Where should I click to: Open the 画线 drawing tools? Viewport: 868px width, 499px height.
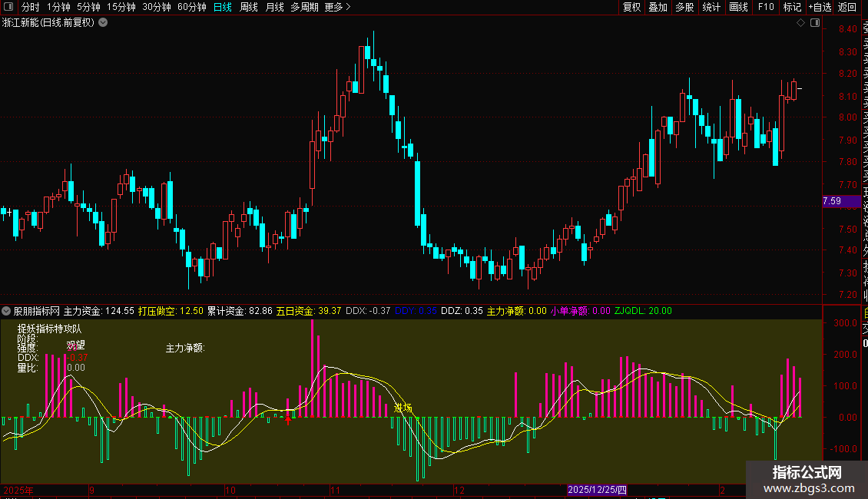(x=738, y=7)
